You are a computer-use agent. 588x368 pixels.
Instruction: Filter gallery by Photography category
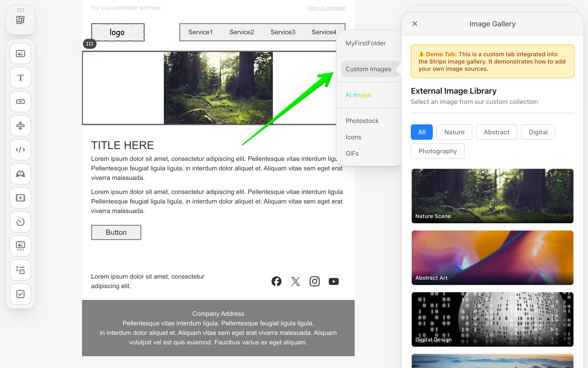(x=438, y=151)
